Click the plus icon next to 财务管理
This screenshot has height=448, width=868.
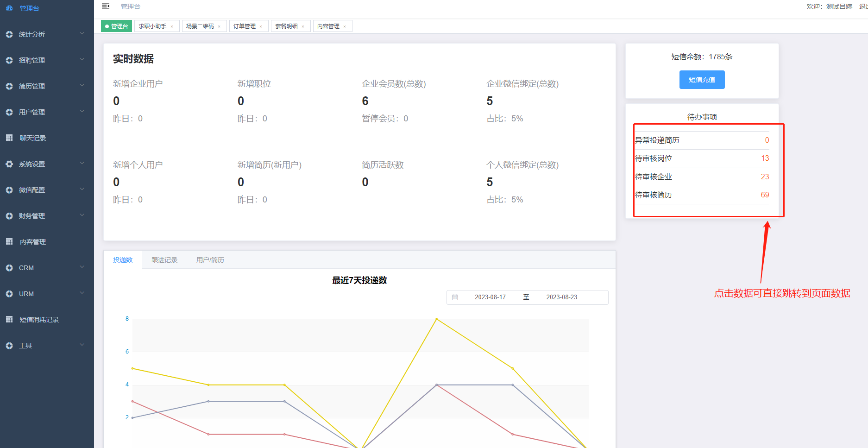point(9,216)
